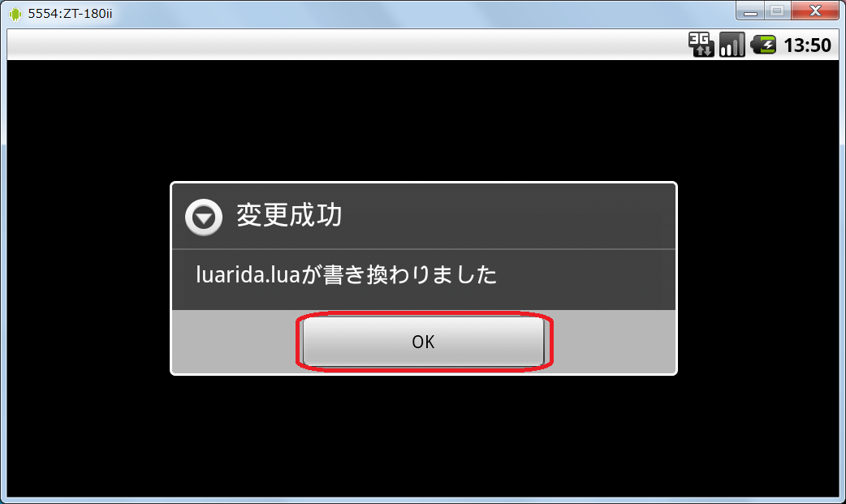Click the empty window title bar area
The width and height of the screenshot is (846, 504).
pos(421,14)
